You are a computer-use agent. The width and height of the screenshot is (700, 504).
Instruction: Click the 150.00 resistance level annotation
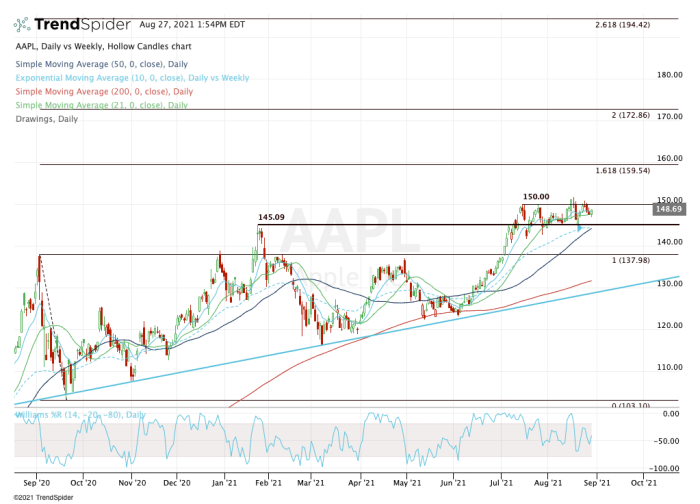pyautogui.click(x=536, y=196)
